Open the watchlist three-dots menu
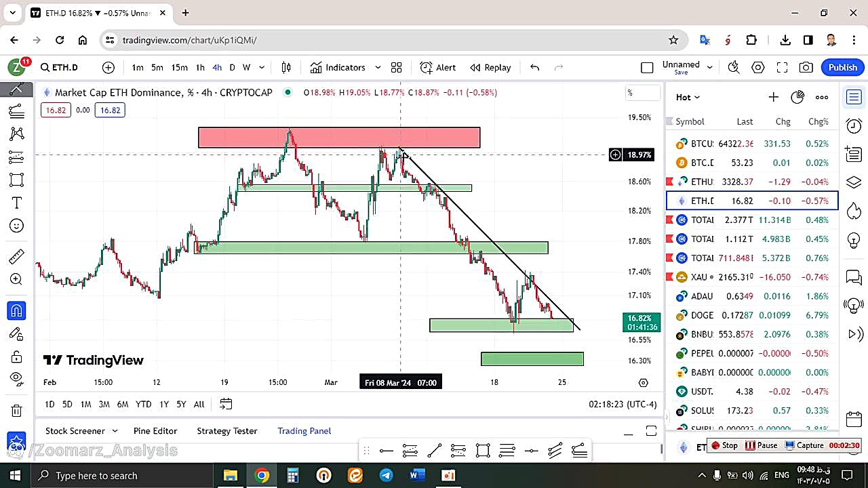 822,97
